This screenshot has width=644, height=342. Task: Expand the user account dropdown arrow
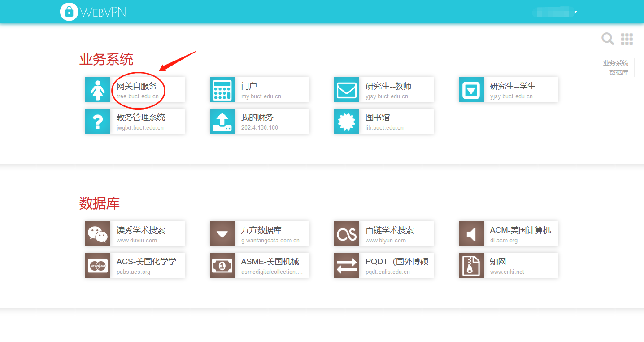click(x=575, y=12)
